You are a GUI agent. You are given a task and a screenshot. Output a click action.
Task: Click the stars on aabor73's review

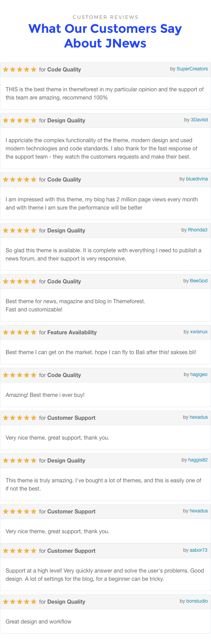pyautogui.click(x=20, y=551)
